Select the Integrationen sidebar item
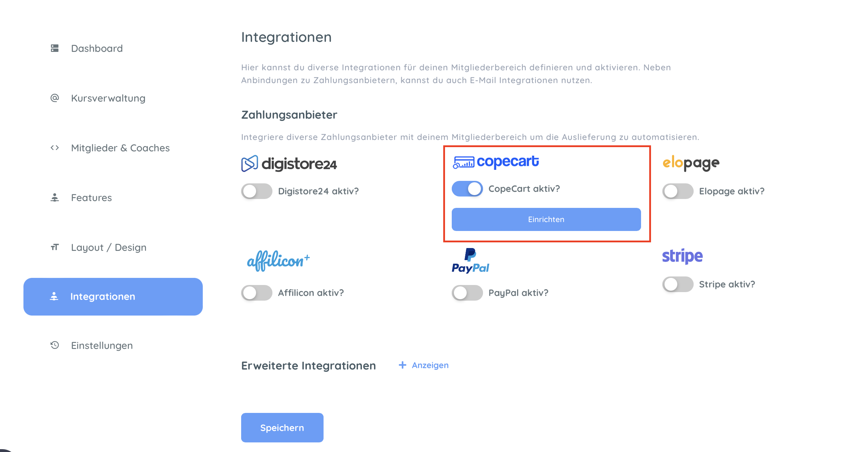The image size is (868, 452). click(x=113, y=296)
